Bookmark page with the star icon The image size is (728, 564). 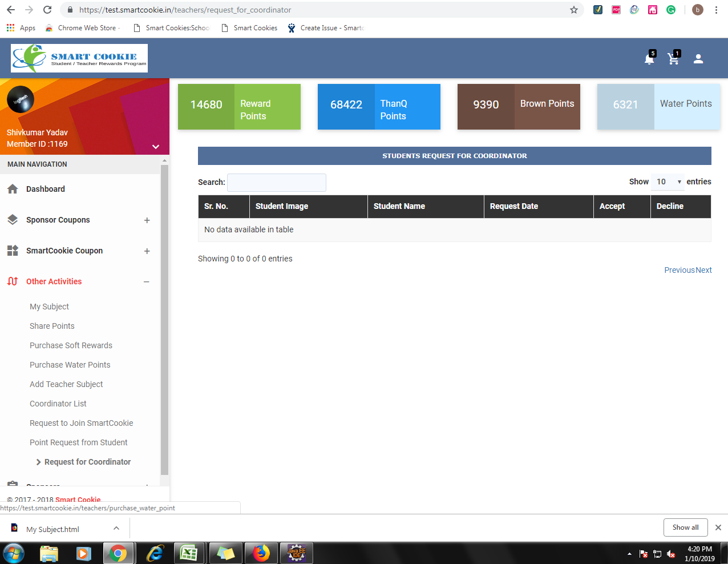click(574, 10)
